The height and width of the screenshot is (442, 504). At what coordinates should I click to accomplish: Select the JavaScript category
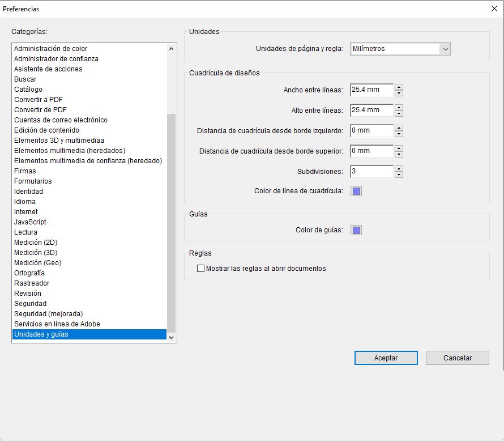coord(29,222)
